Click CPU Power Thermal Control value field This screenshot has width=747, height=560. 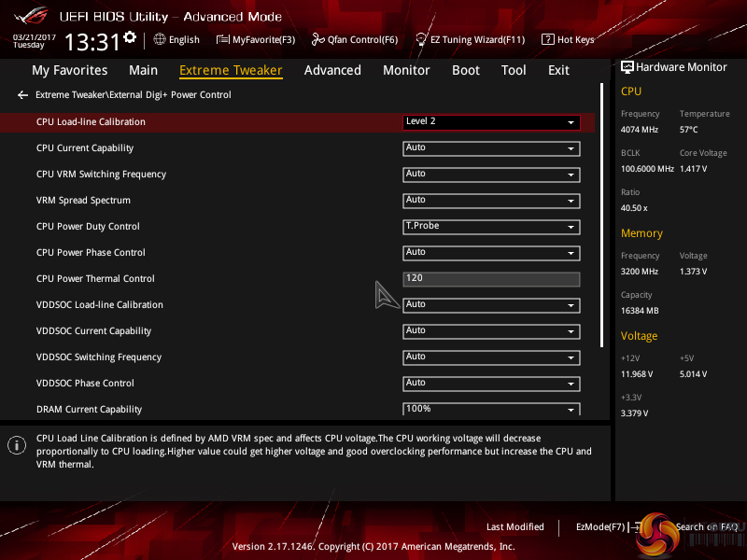click(x=491, y=279)
